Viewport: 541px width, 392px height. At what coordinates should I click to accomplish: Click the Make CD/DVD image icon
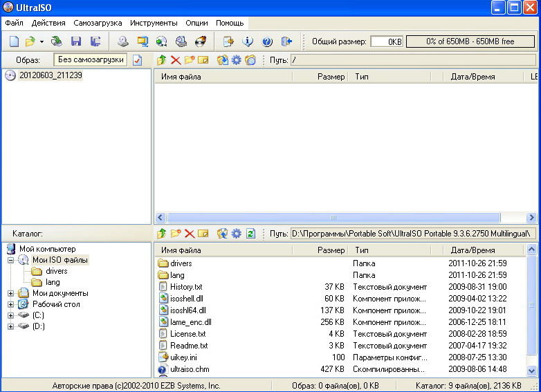click(123, 41)
